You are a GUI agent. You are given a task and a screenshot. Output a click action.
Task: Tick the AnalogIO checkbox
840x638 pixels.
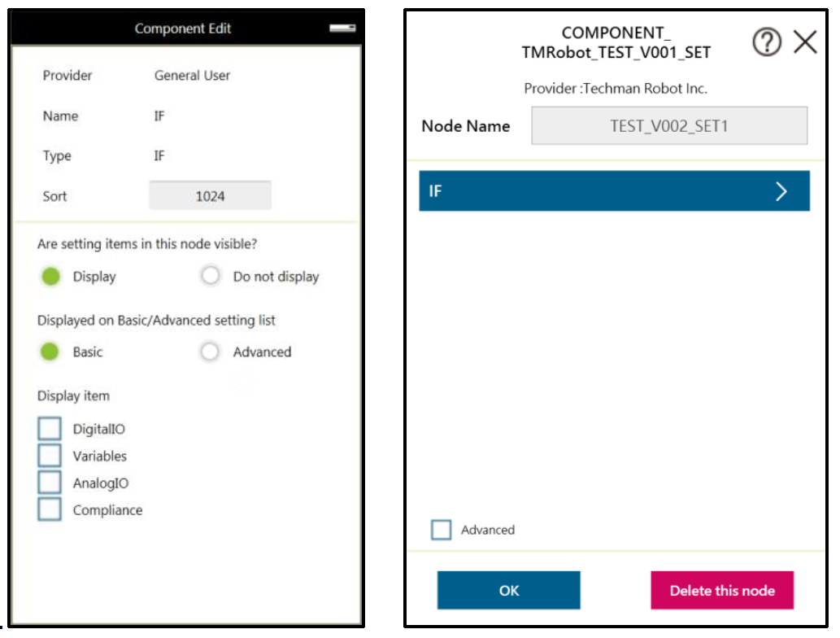pyautogui.click(x=50, y=482)
